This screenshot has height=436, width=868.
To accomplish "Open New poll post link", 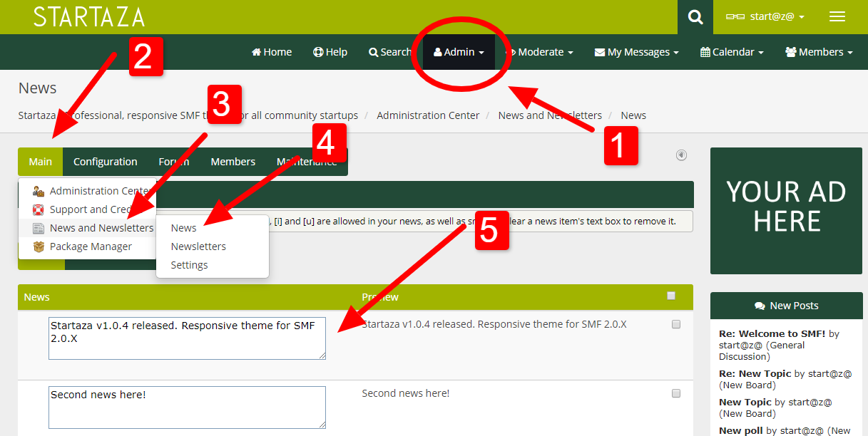I will 741,430.
